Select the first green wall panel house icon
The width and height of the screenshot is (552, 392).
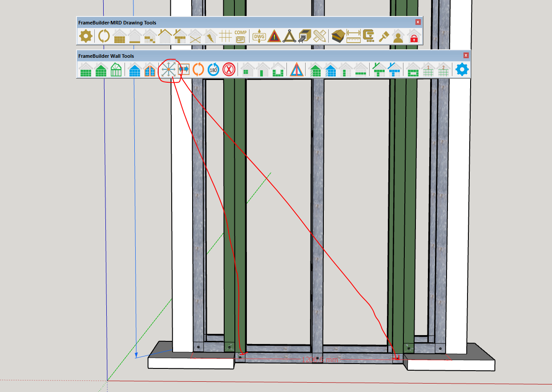(86, 70)
